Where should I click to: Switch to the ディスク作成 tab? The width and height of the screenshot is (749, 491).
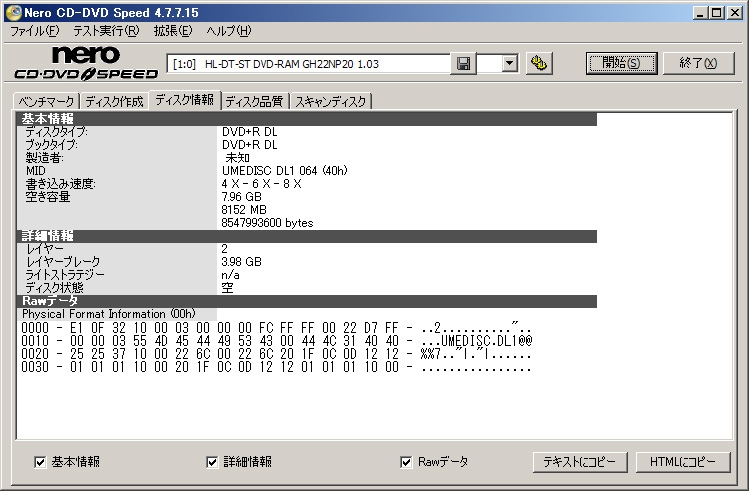click(x=114, y=101)
